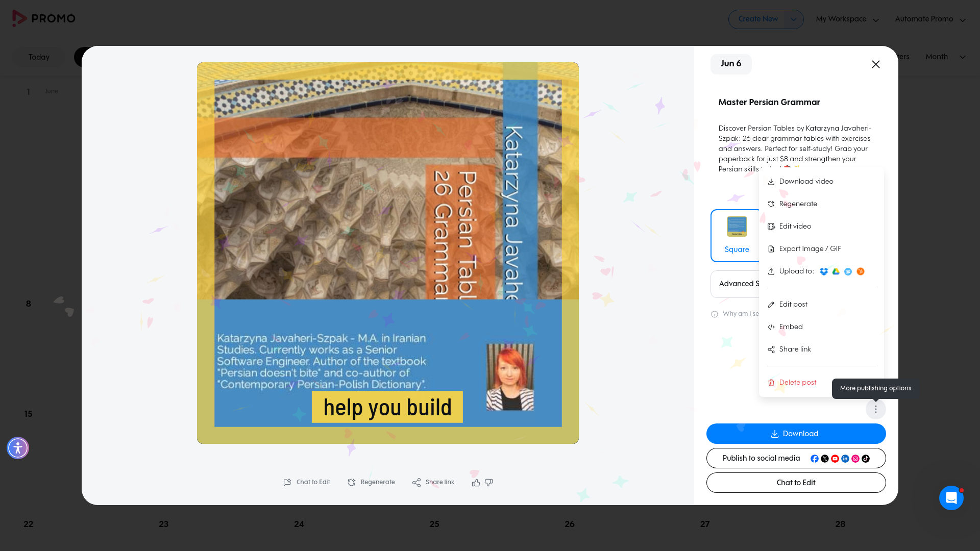Click the video preview image
Viewport: 980px width, 551px height.
click(388, 253)
